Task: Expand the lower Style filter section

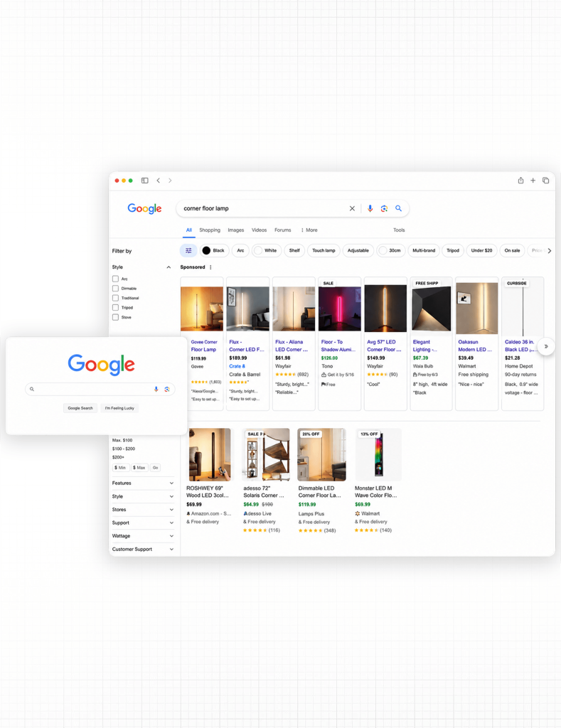Action: point(143,496)
